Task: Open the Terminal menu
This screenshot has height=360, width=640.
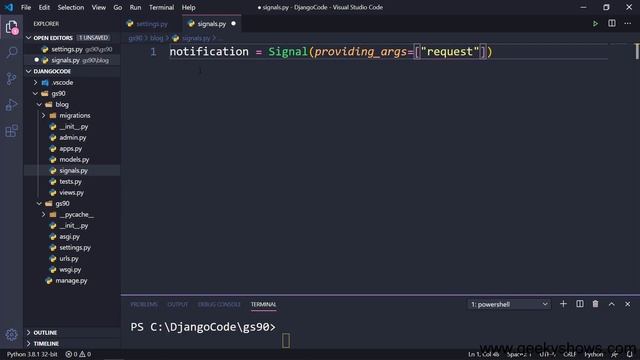Action: coord(161,7)
